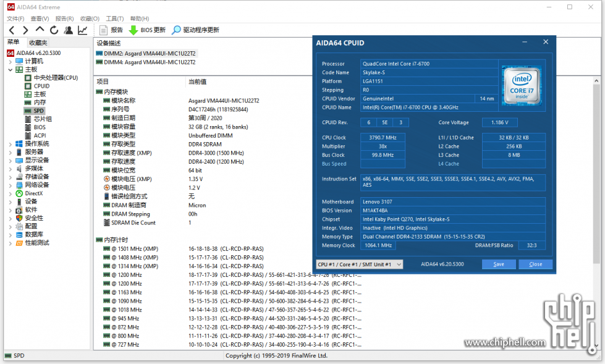Go forward with the right arrow toolbar icon
The height and width of the screenshot is (364, 605).
pos(25,30)
